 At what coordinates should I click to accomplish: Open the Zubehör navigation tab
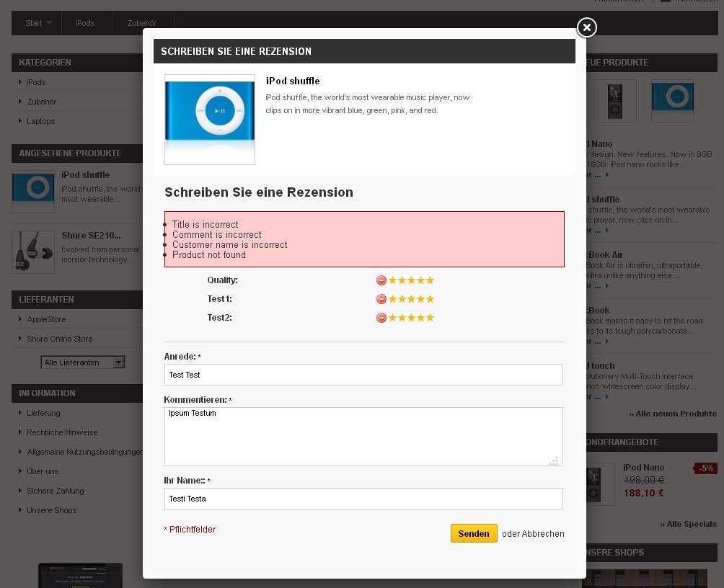[142, 23]
